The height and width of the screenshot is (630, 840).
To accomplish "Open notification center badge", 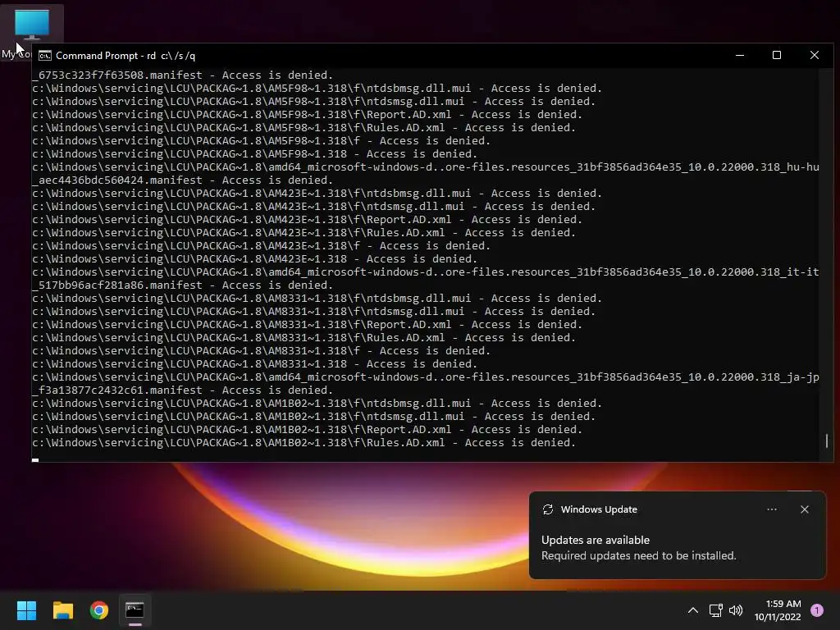I will (x=817, y=610).
